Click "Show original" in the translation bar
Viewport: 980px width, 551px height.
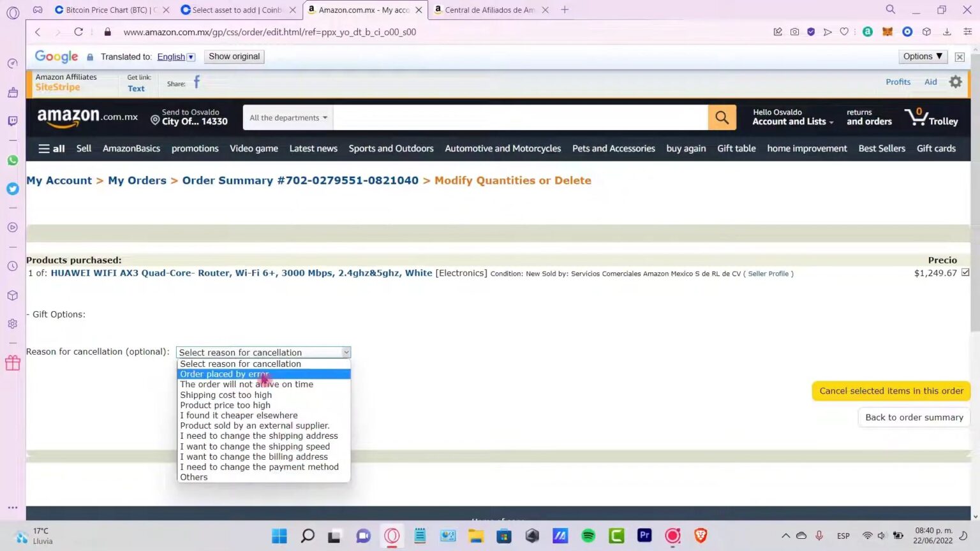click(x=234, y=56)
